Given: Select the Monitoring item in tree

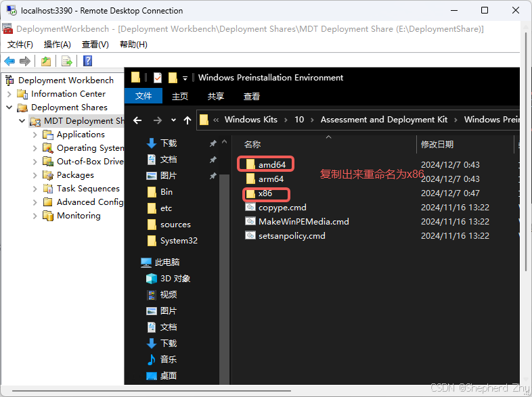Looking at the screenshot, I should click(x=79, y=216).
